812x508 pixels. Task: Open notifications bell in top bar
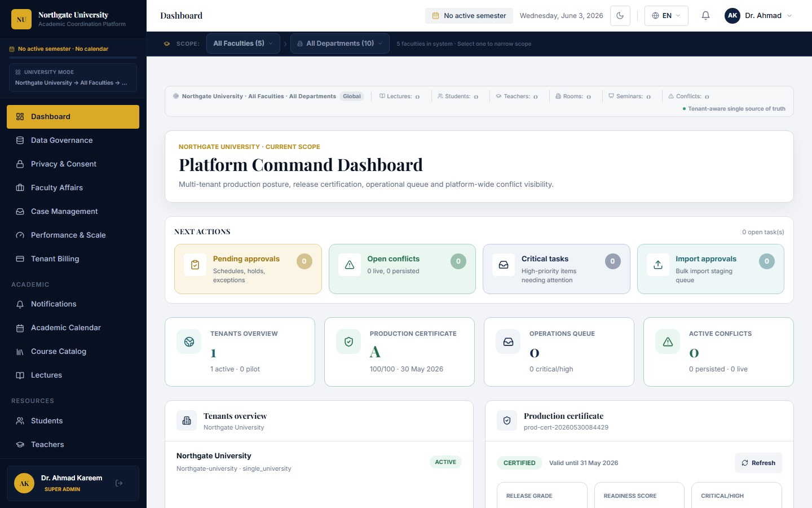point(705,16)
